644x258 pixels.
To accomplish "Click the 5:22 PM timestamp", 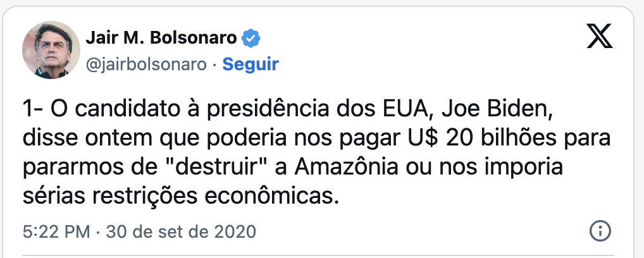I will [56, 231].
